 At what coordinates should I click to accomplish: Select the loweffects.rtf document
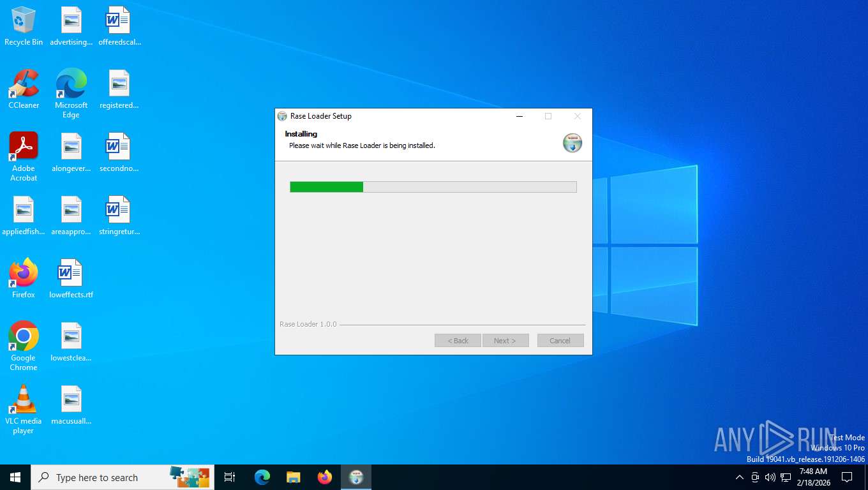71,279
